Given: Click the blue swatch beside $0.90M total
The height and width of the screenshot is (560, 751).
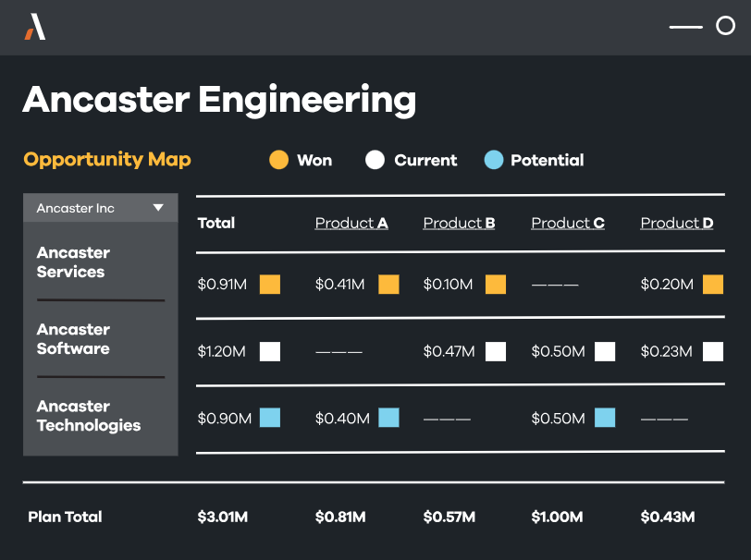Looking at the screenshot, I should pos(270,418).
